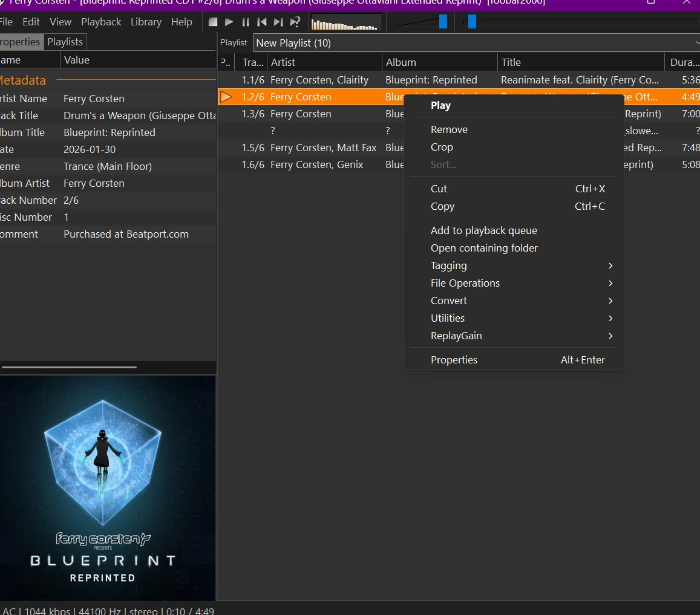The image size is (700, 615).
Task: Open the Playback menu
Action: pos(101,22)
